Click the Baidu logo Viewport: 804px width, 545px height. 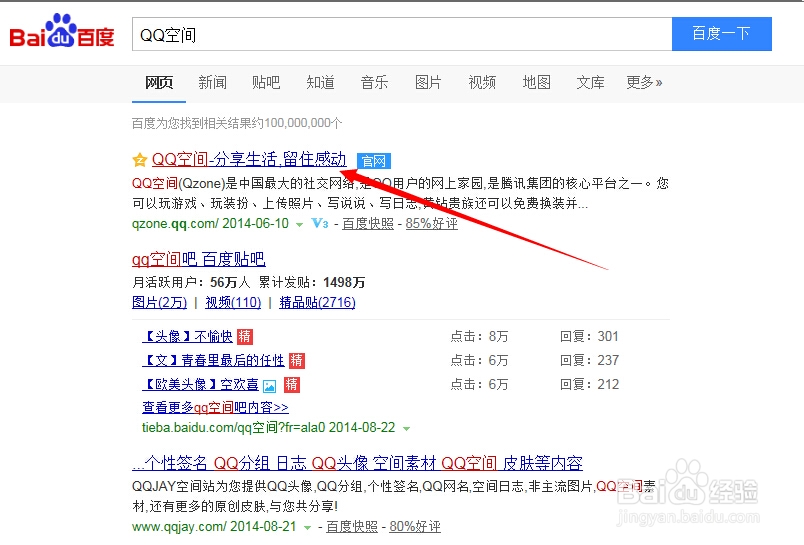pos(62,31)
